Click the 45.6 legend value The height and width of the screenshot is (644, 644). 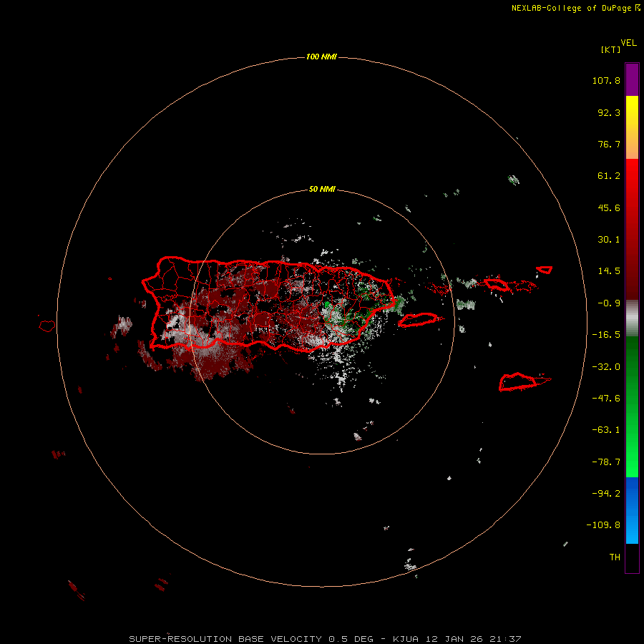click(x=609, y=208)
